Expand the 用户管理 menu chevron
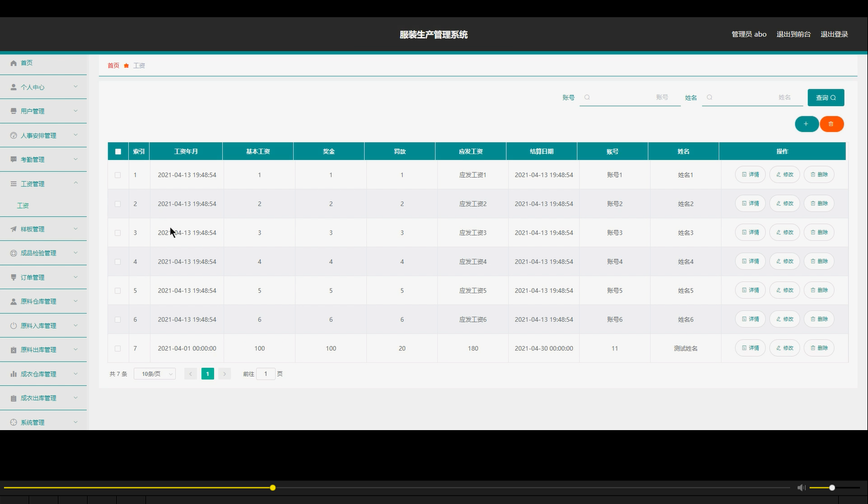The width and height of the screenshot is (868, 504). [76, 111]
